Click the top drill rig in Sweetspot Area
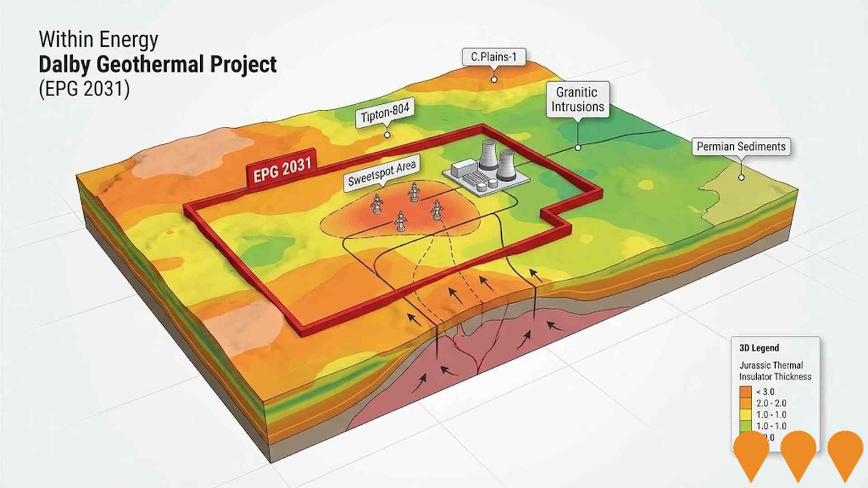Viewport: 868px width, 488px height. 414,192
